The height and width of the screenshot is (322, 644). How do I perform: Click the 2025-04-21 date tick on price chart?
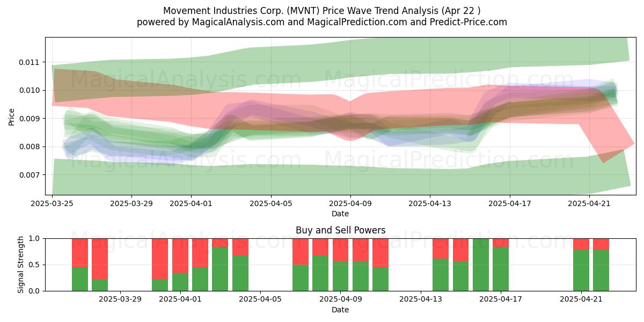coord(589,203)
